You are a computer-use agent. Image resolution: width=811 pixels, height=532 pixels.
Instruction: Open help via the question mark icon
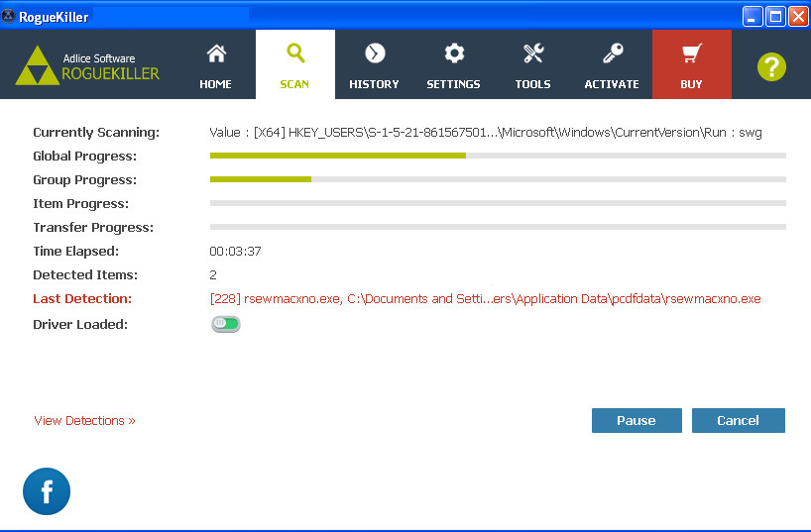pos(771,66)
